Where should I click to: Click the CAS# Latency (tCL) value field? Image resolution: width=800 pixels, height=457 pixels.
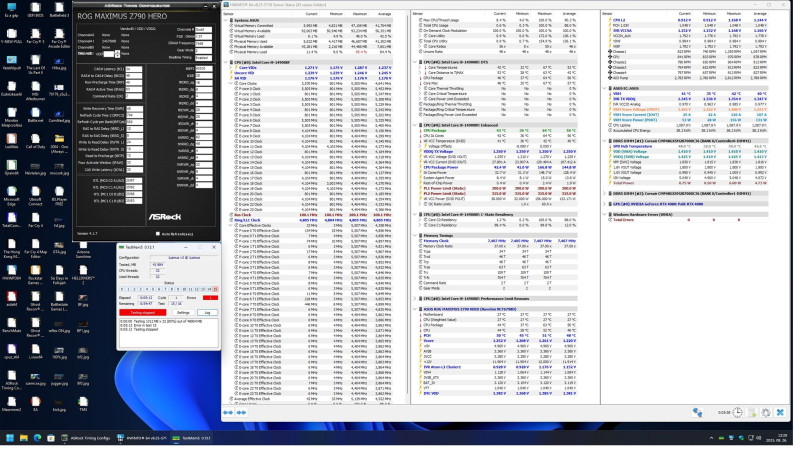133,69
